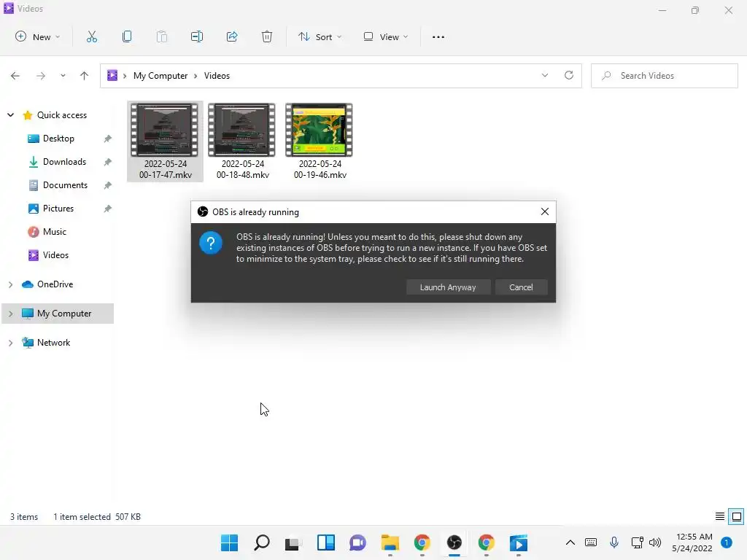Click the OBS Studio taskbar icon

[x=454, y=542]
